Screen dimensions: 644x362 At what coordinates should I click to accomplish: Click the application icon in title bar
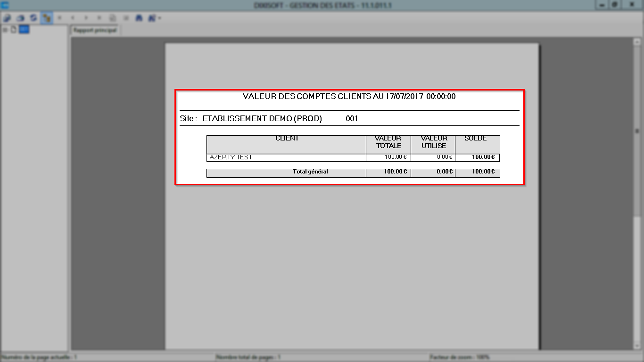pyautogui.click(x=5, y=5)
